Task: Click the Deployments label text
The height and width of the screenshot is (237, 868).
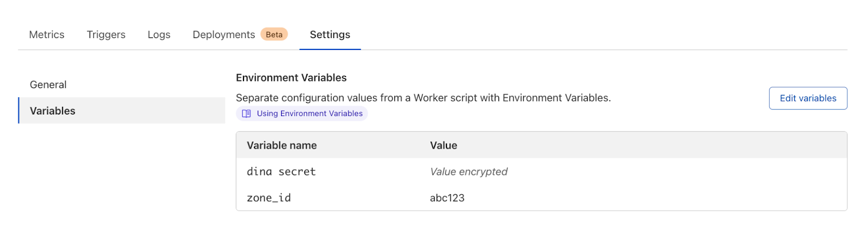Action: (224, 35)
